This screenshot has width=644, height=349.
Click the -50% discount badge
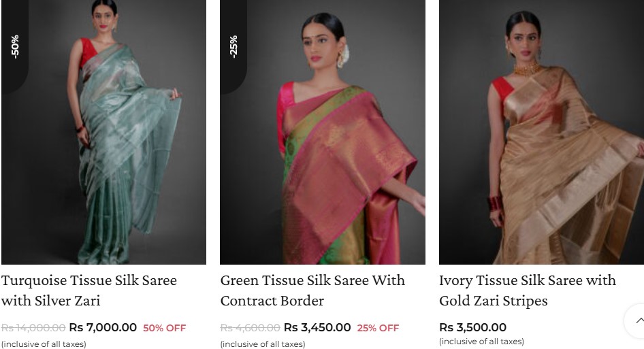tap(15, 46)
